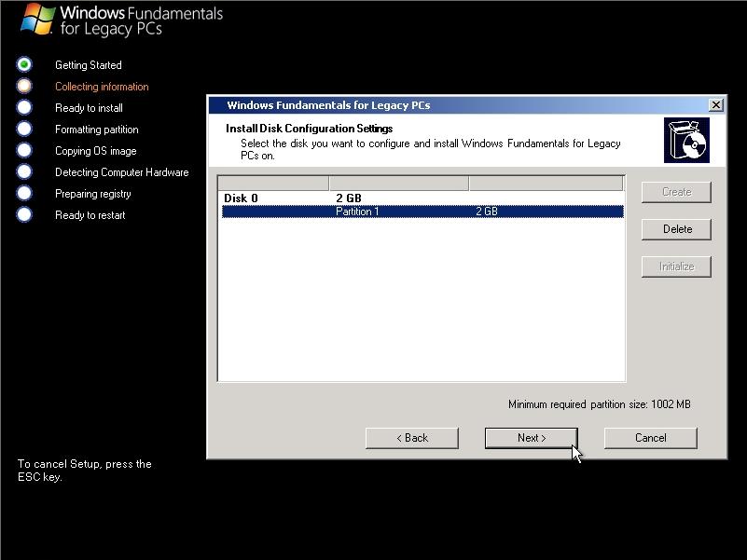Click the Detecting Computer Hardware step indicator

point(24,171)
